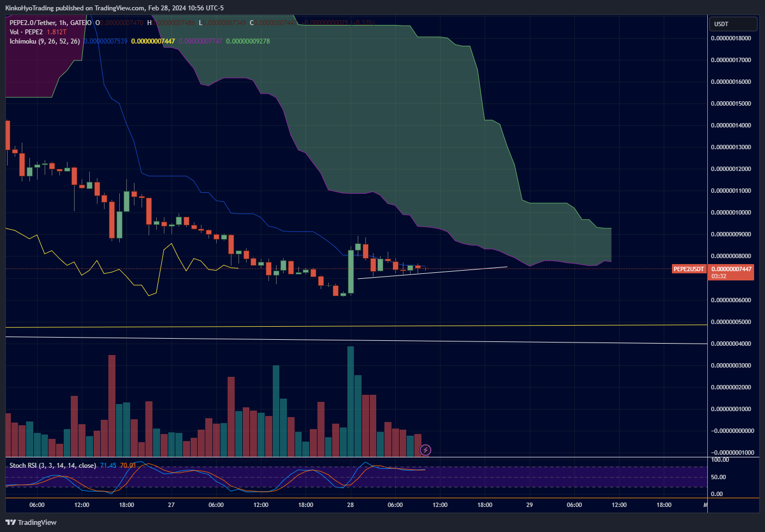This screenshot has width=765, height=532.
Task: Click price axis label 0.00000001000
Action: [x=731, y=409]
